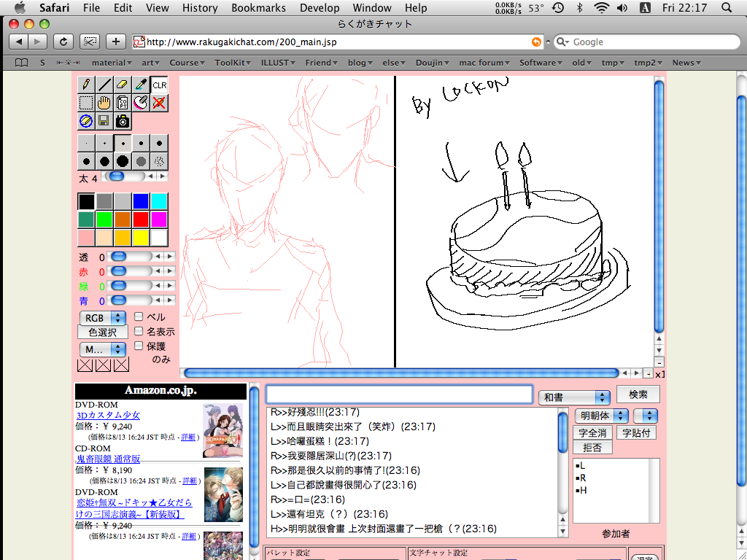Select the highlighted third brush size

[123, 143]
